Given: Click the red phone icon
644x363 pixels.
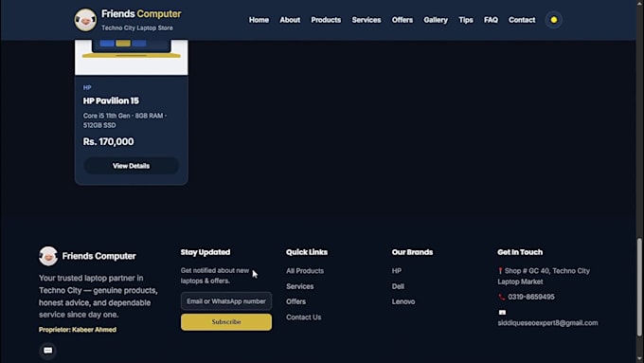Looking at the screenshot, I should pyautogui.click(x=502, y=297).
